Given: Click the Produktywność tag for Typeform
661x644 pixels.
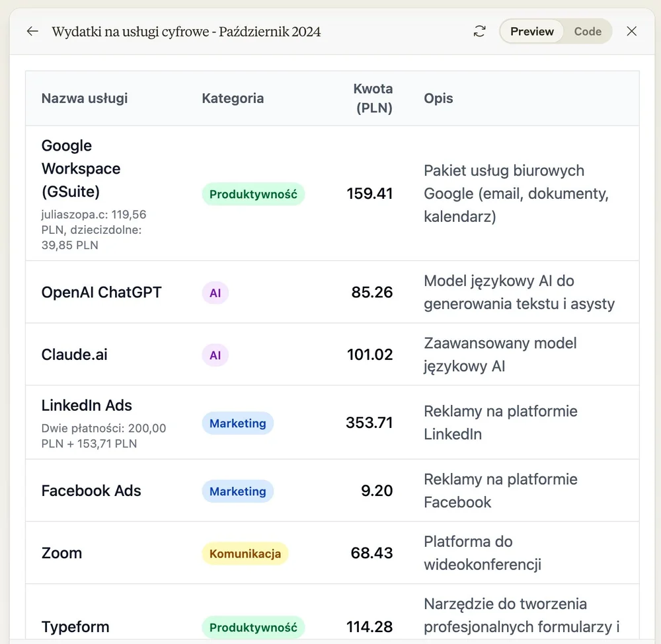Looking at the screenshot, I should click(x=253, y=627).
